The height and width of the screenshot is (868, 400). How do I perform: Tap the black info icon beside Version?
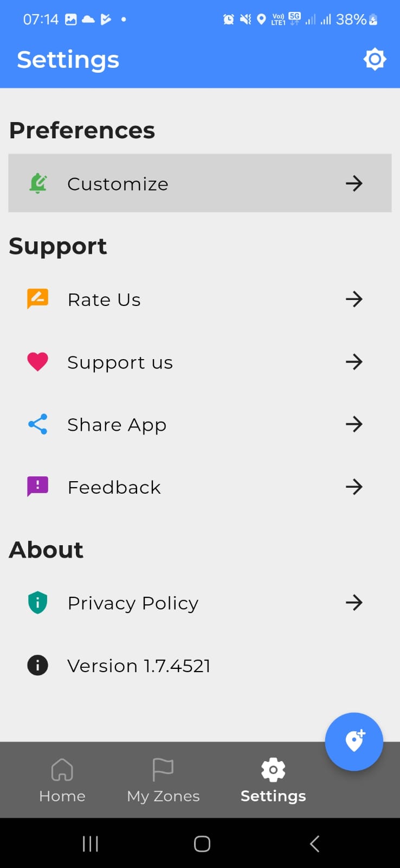click(x=38, y=665)
